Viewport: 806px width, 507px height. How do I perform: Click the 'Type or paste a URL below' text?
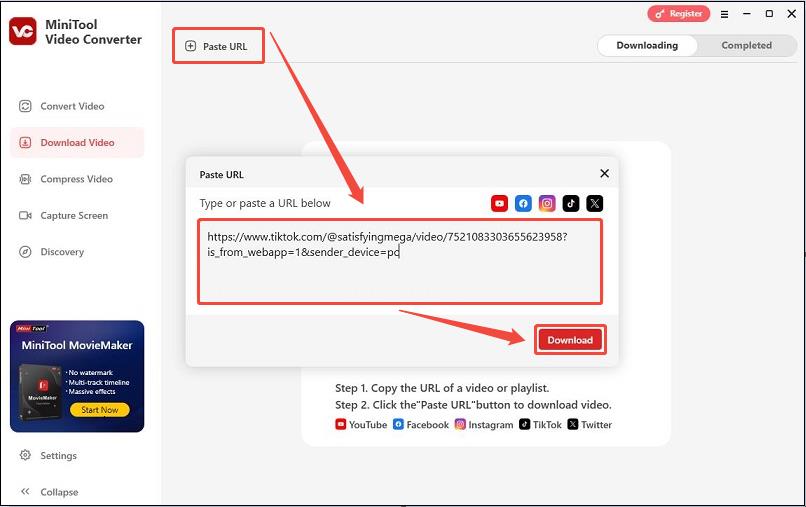(x=265, y=203)
